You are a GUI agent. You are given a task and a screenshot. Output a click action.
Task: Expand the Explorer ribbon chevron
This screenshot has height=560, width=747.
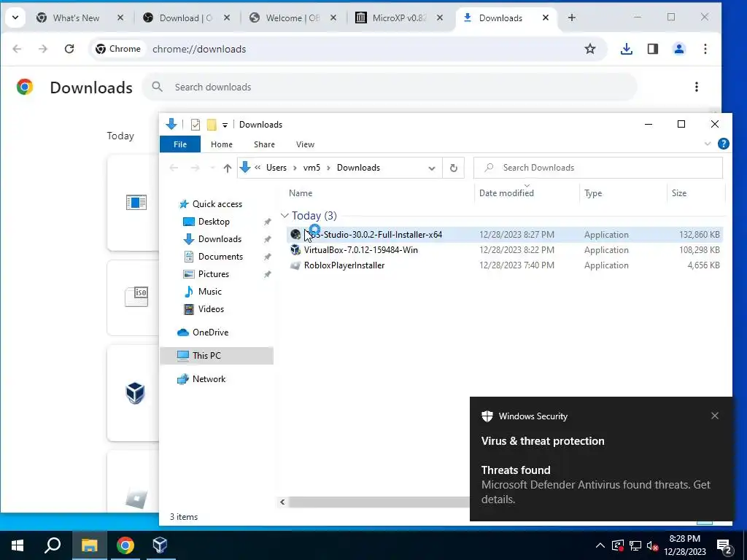pos(708,144)
